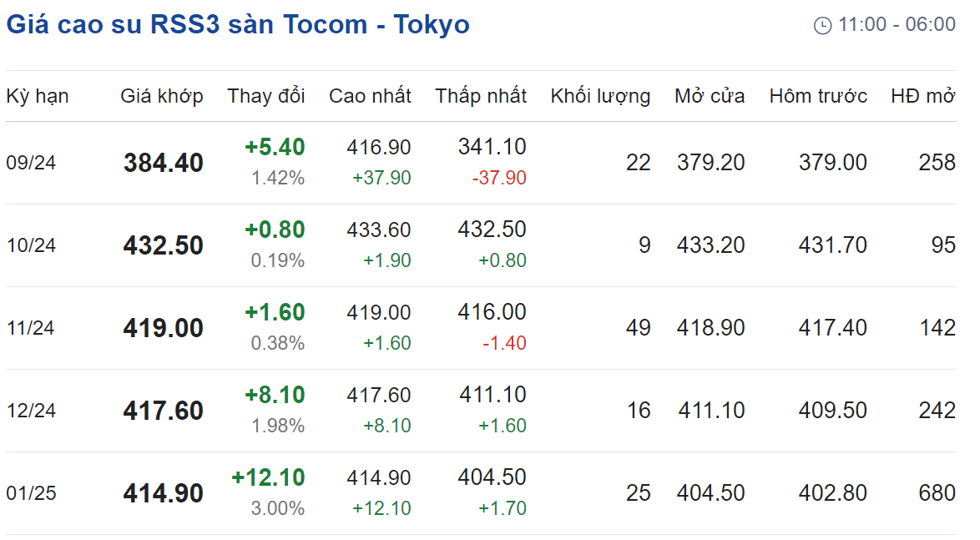
Task: Click the clock icon beside 11:00 - 06:00
Action: (822, 26)
